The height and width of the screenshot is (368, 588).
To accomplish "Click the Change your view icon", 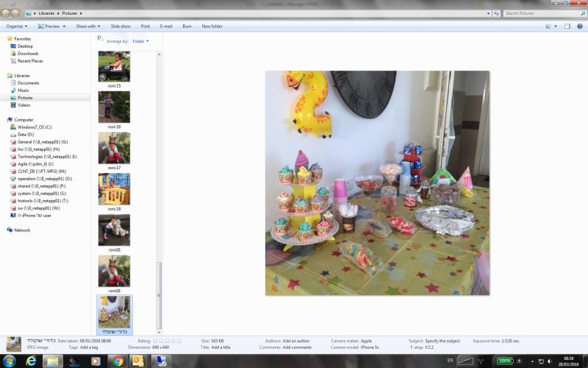I will coord(548,26).
